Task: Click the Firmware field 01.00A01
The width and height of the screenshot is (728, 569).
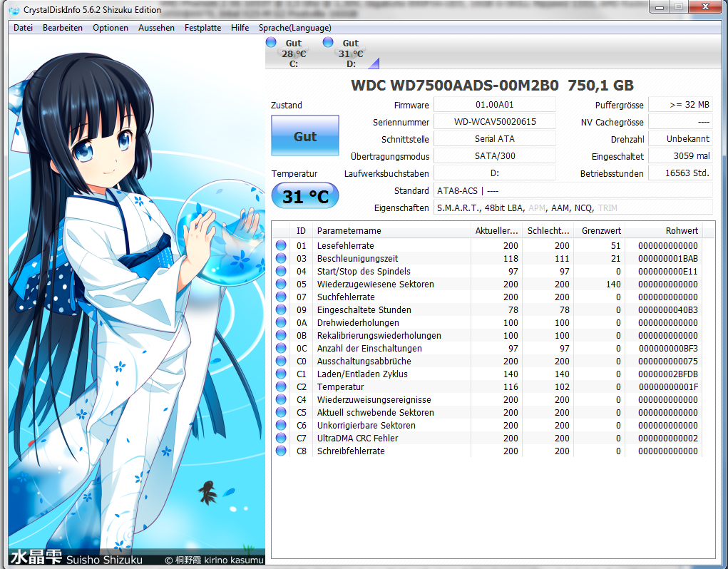Action: (x=494, y=104)
